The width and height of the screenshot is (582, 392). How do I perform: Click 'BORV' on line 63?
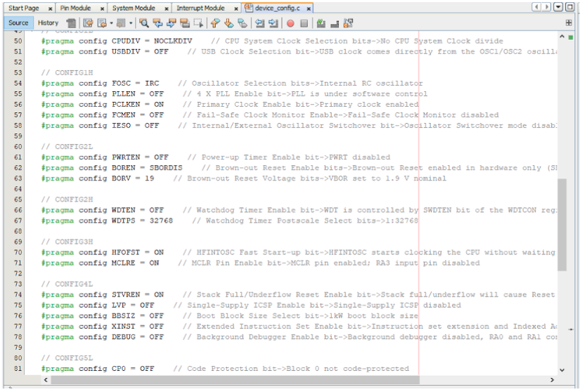point(122,178)
